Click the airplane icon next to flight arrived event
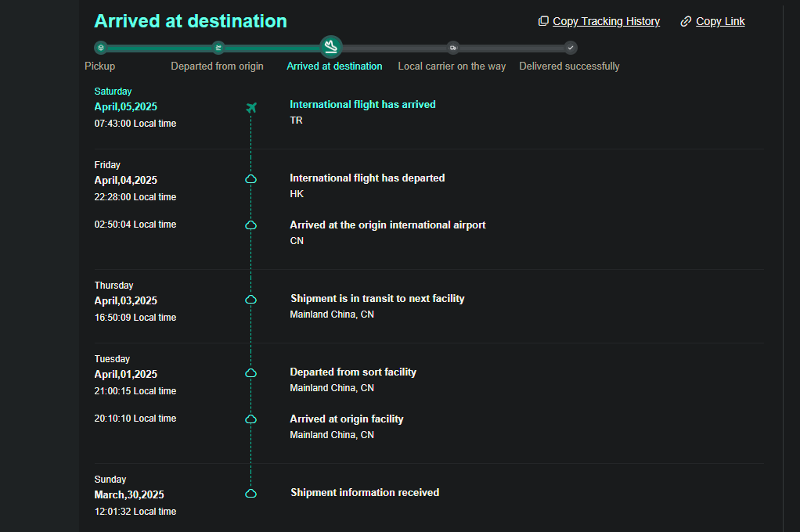Viewport: 800px width, 532px height. tap(251, 108)
